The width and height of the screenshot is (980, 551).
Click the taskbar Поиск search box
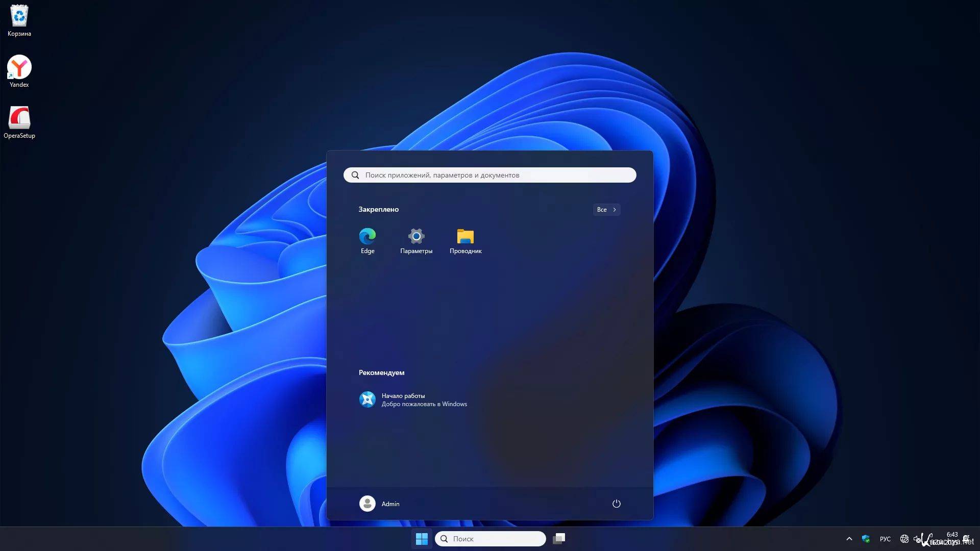[490, 539]
